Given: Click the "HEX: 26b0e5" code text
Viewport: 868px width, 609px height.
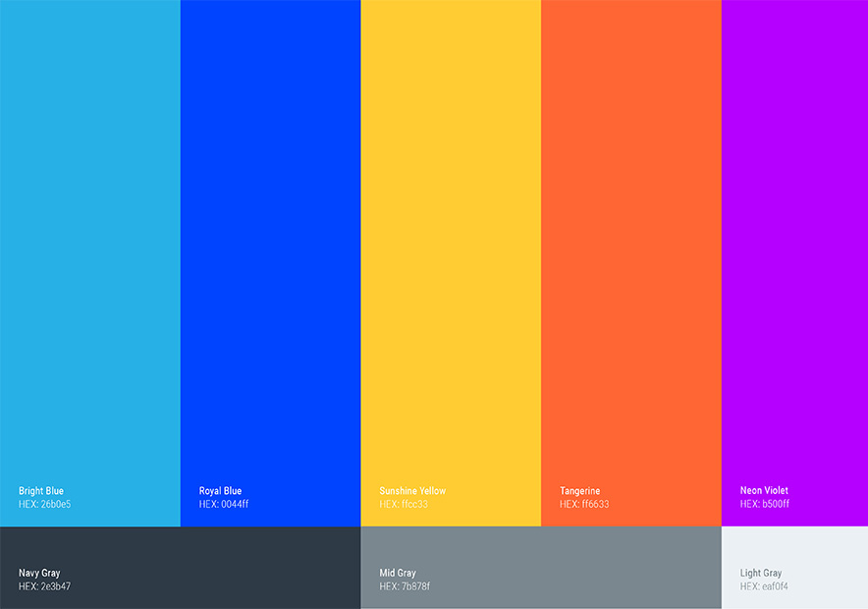Looking at the screenshot, I should (x=44, y=505).
